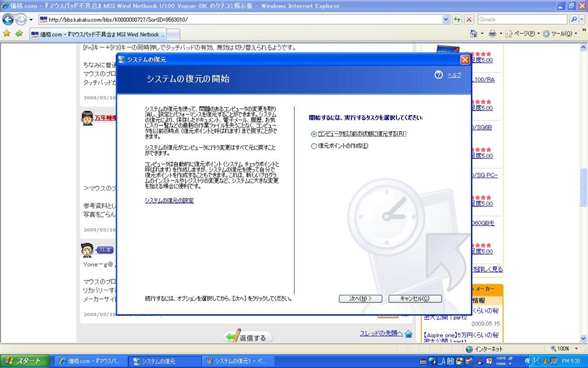Click the _100/RA product link in sidebar
This screenshot has height=368, width=588.
click(x=483, y=79)
